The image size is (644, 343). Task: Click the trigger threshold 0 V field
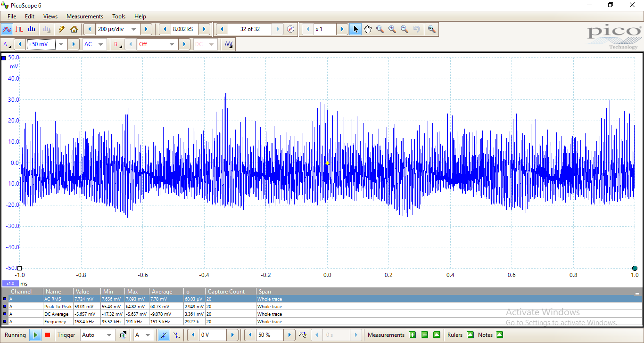[x=213, y=335]
